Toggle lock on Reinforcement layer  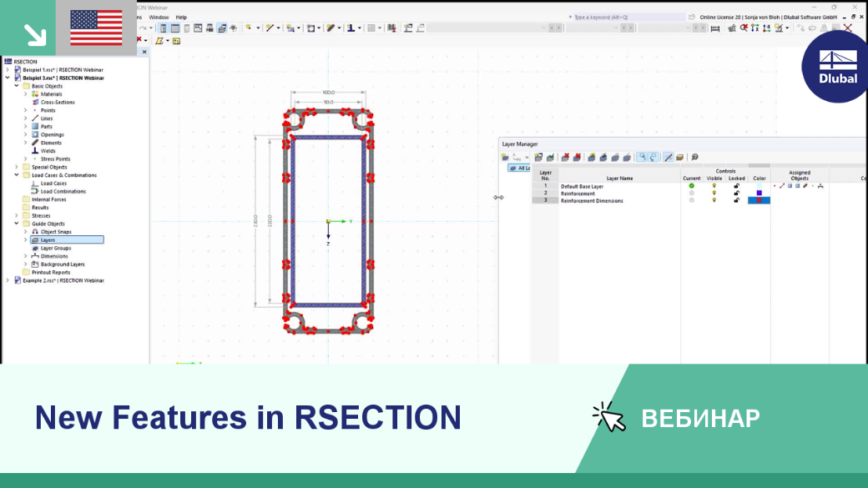point(736,193)
